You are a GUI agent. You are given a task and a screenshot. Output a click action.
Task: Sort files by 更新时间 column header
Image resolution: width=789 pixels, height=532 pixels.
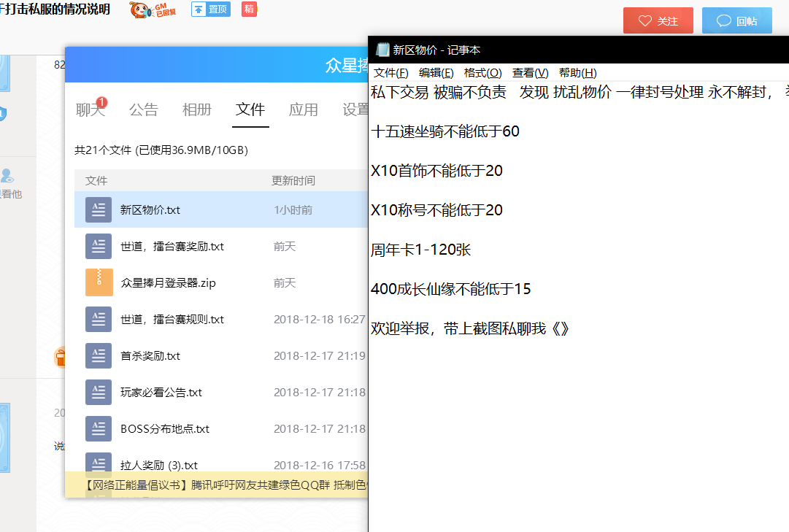click(x=293, y=181)
